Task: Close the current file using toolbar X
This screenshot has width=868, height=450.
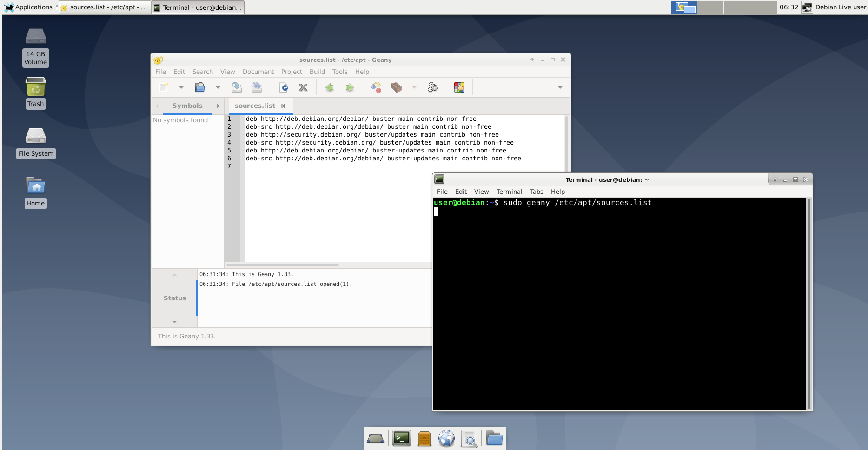Action: coord(303,87)
